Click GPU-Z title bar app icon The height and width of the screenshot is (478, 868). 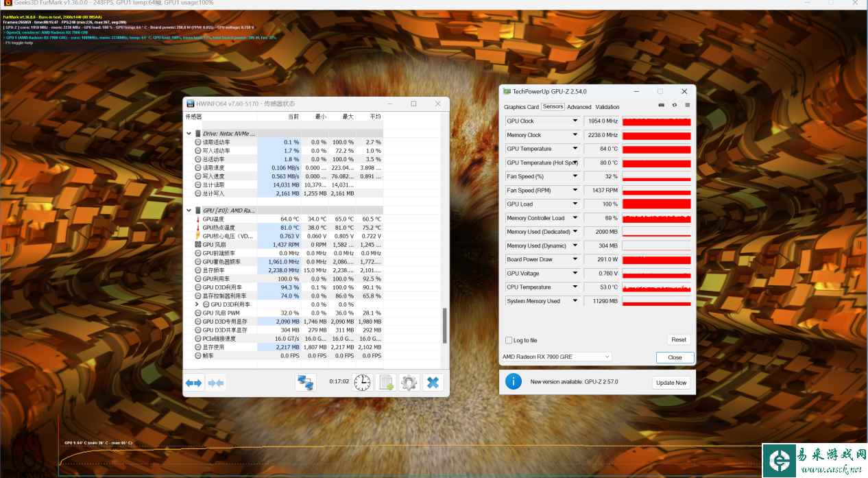pyautogui.click(x=506, y=91)
